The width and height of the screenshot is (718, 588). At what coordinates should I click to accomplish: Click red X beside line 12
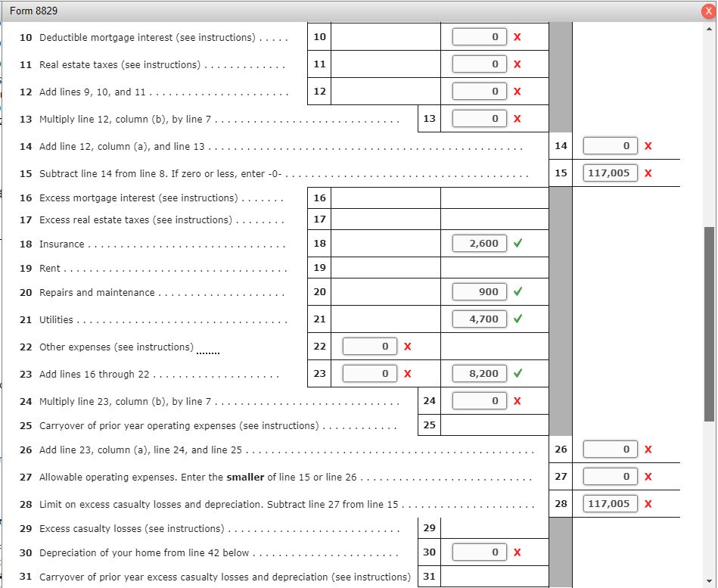point(517,92)
